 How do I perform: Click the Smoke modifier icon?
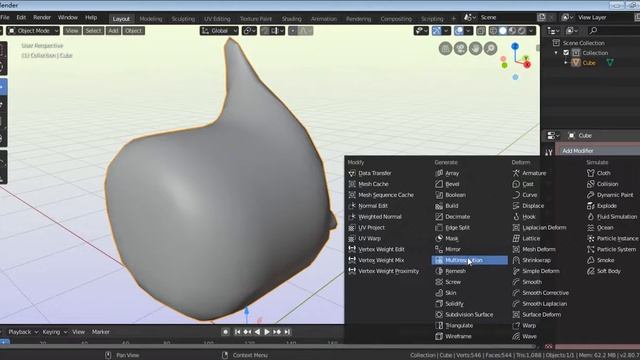coord(591,260)
